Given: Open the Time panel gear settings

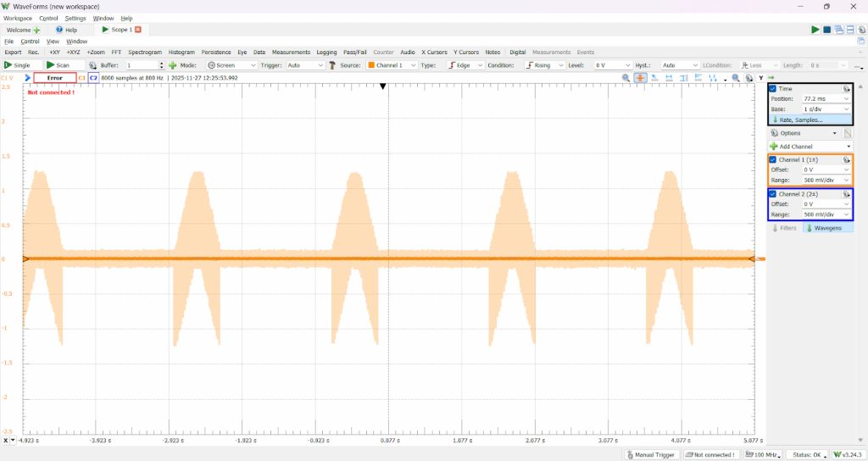Looking at the screenshot, I should [846, 88].
